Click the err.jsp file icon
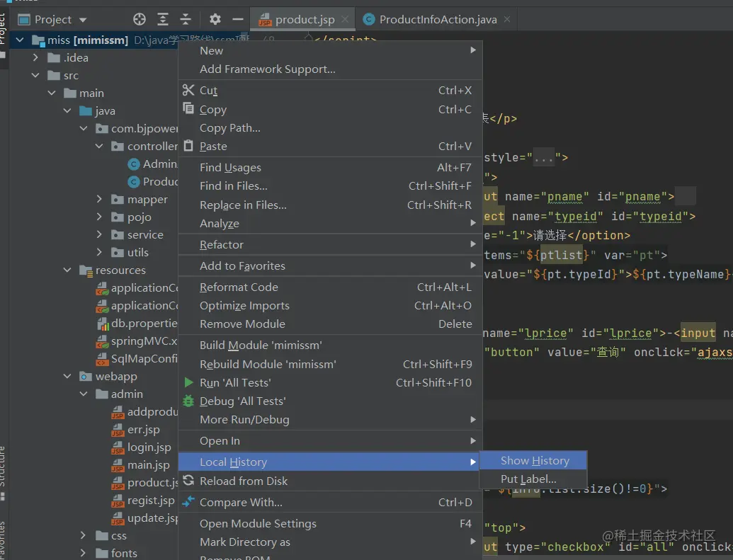Viewport: 733px width, 560px height. pos(118,430)
